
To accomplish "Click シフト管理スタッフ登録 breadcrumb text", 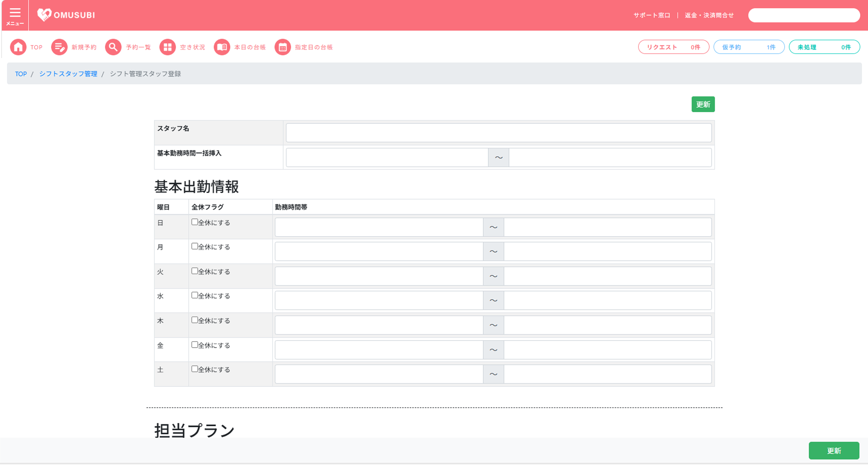I will [145, 74].
